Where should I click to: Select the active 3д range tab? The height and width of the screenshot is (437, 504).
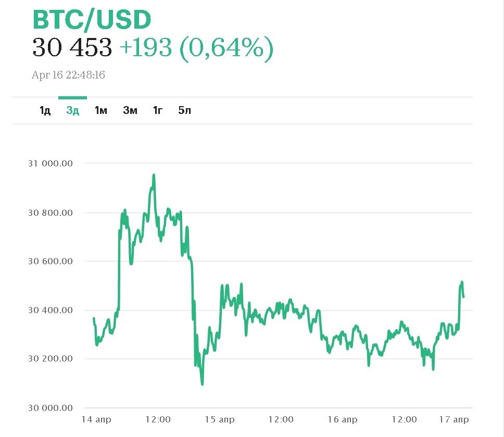click(x=73, y=110)
